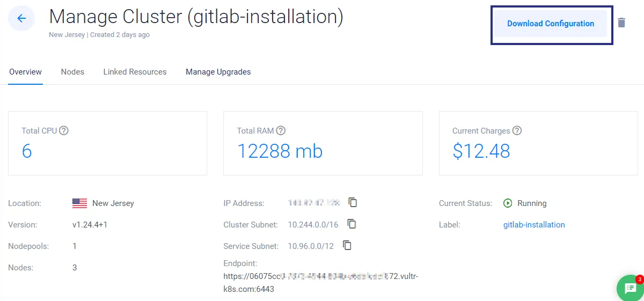Click the 12288 mb total RAM value
This screenshot has height=301, width=644.
[x=280, y=151]
